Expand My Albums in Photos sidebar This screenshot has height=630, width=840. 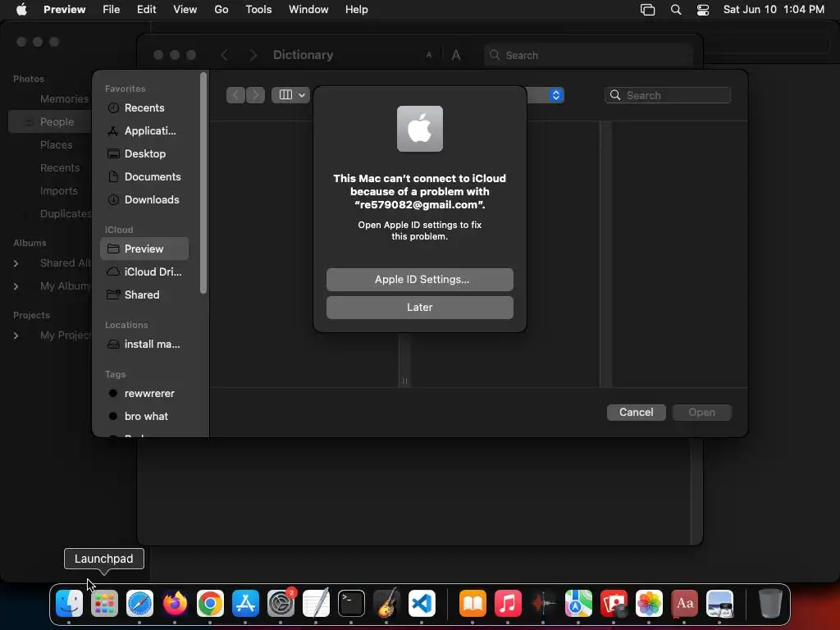16,286
